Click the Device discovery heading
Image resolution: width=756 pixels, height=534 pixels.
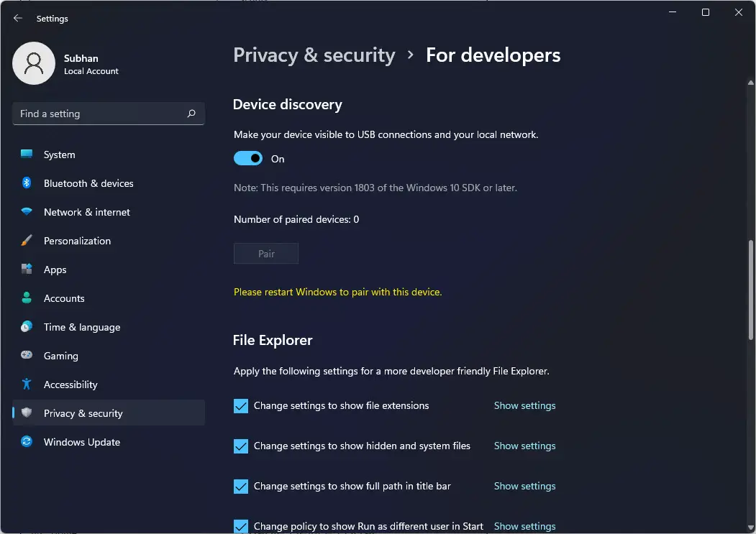[x=287, y=105]
